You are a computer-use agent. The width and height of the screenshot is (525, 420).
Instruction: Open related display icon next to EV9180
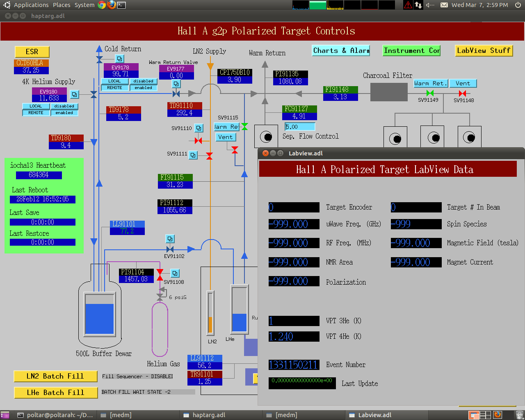point(74,94)
